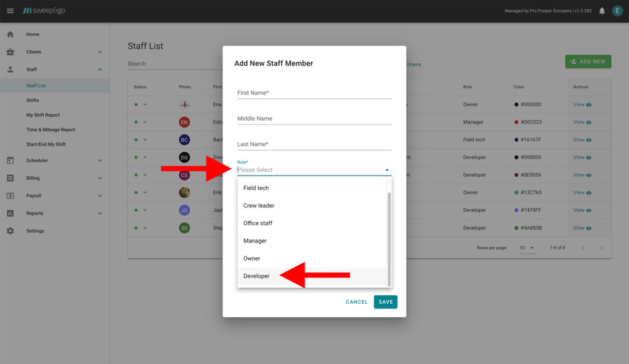This screenshot has width=629, height=364.
Task: Click the Billing sidebar icon
Action: tap(10, 178)
